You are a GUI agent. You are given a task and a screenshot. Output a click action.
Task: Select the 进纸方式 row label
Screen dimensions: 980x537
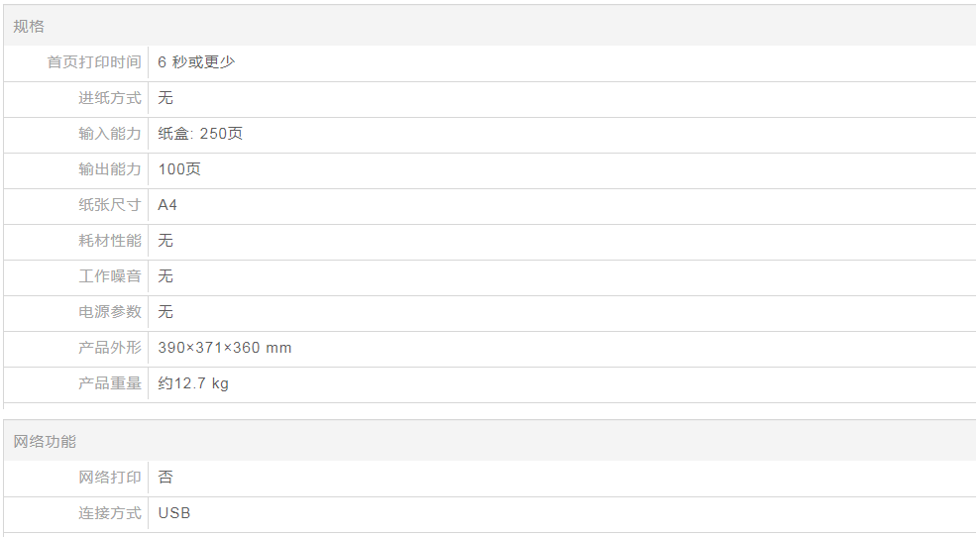[110, 98]
